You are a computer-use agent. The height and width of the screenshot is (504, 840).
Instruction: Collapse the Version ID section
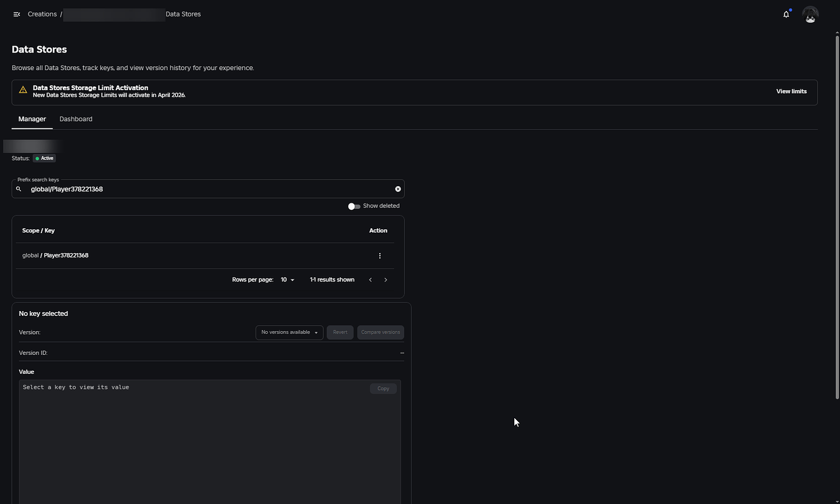click(x=402, y=352)
